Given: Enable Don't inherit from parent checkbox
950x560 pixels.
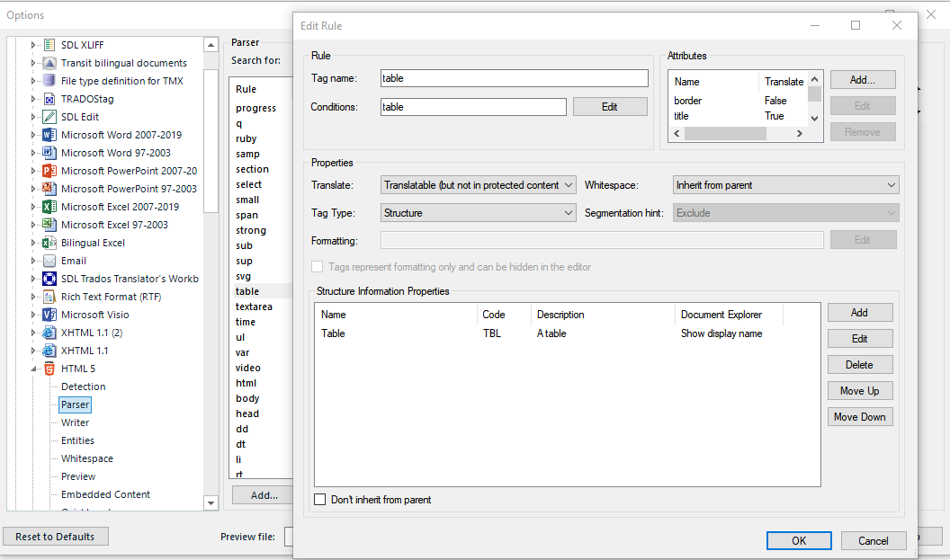Looking at the screenshot, I should tap(319, 500).
